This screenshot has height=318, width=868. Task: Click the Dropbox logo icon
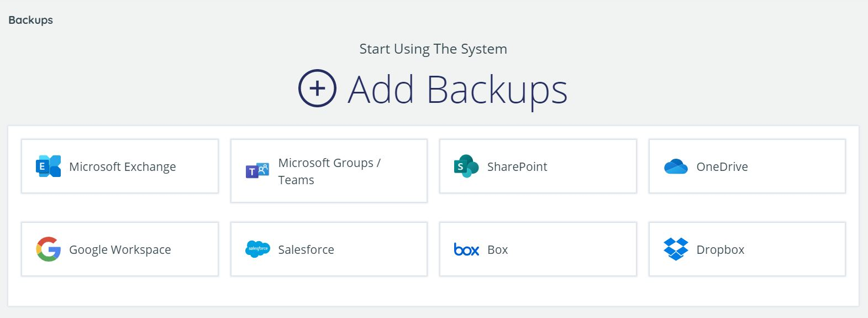[675, 249]
